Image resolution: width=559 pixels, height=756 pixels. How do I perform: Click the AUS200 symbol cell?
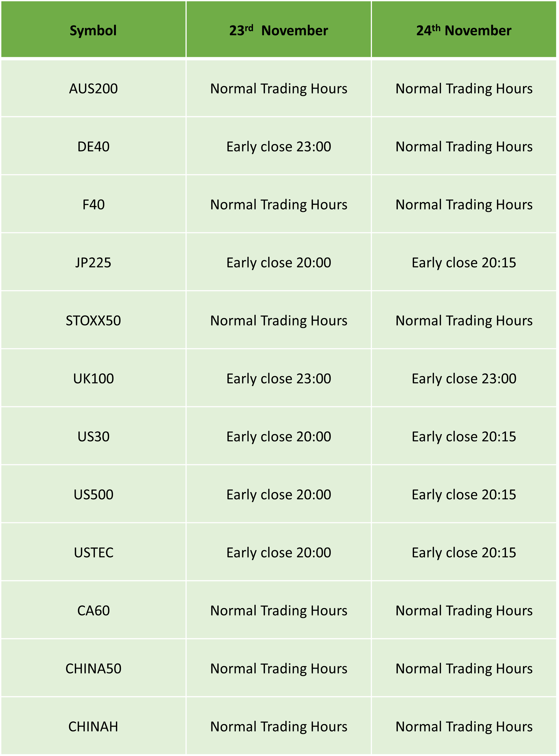point(93,89)
